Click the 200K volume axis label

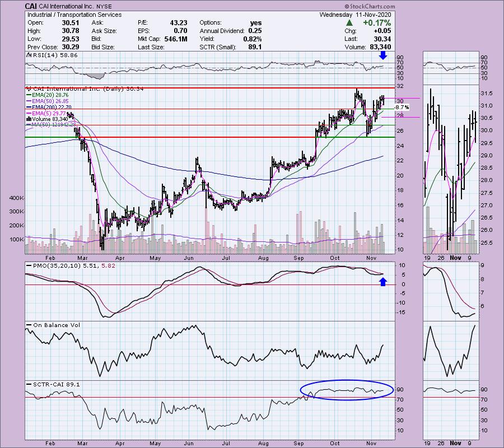coord(17,225)
